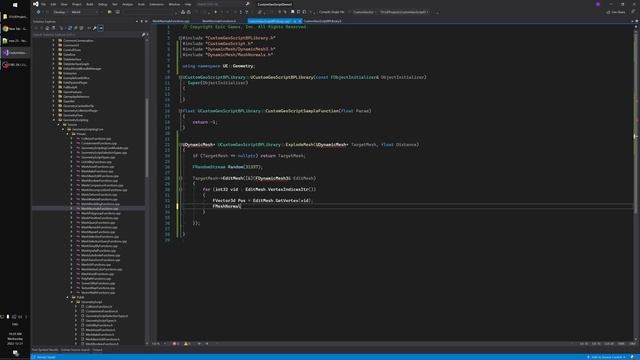Image resolution: width=640 pixels, height=360 pixels.
Task: Open Properties with the wrench icon
Action: (94, 28)
